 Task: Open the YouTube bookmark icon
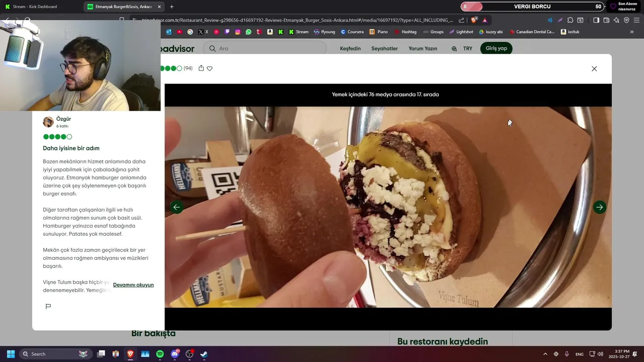180,32
